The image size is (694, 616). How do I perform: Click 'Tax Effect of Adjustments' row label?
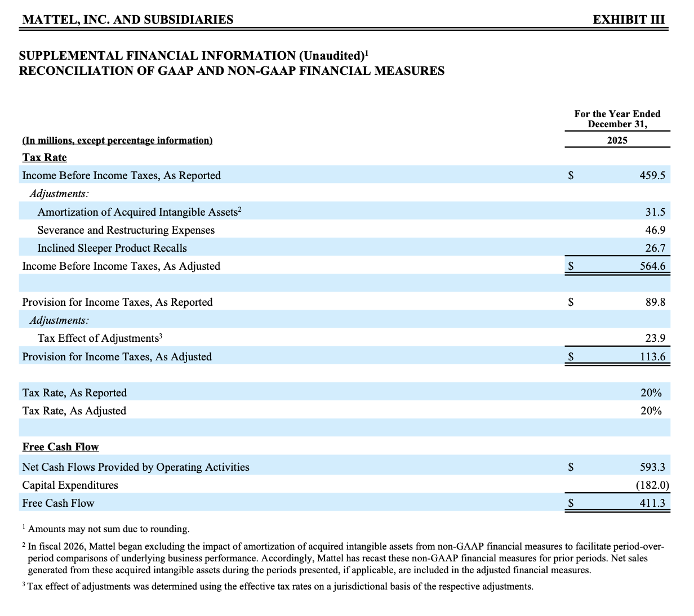(x=100, y=338)
